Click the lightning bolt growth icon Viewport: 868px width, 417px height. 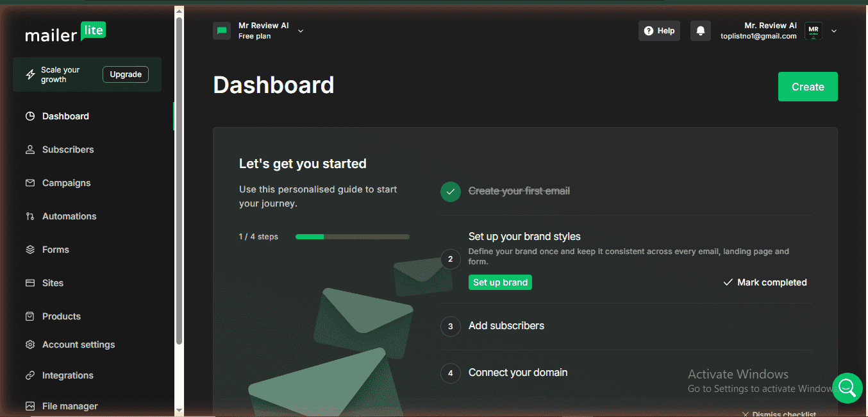tap(30, 74)
